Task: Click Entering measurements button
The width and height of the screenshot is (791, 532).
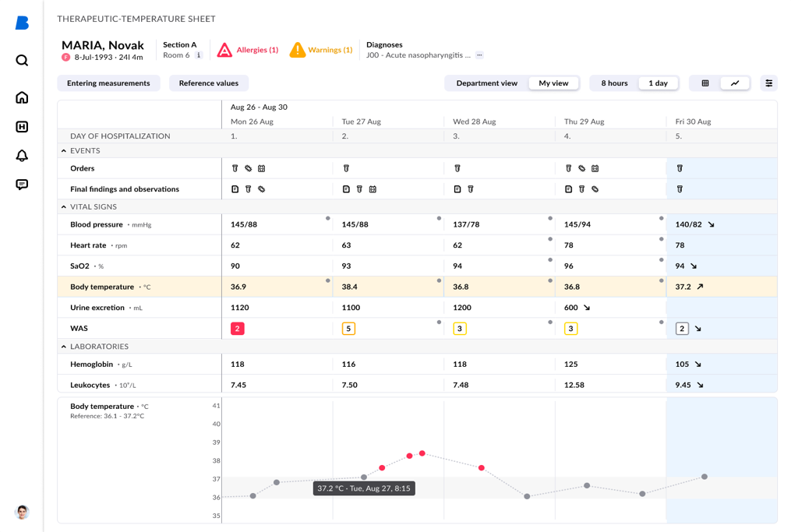Action: (x=108, y=83)
